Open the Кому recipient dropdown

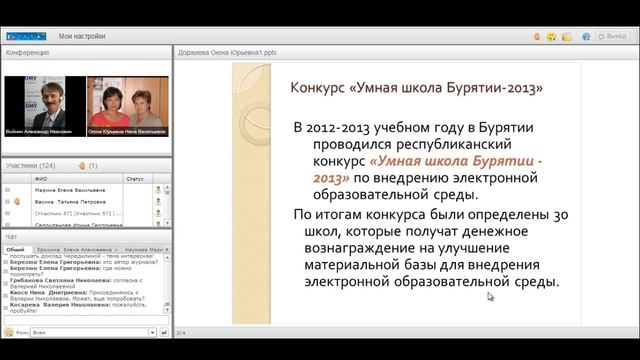[x=152, y=333]
